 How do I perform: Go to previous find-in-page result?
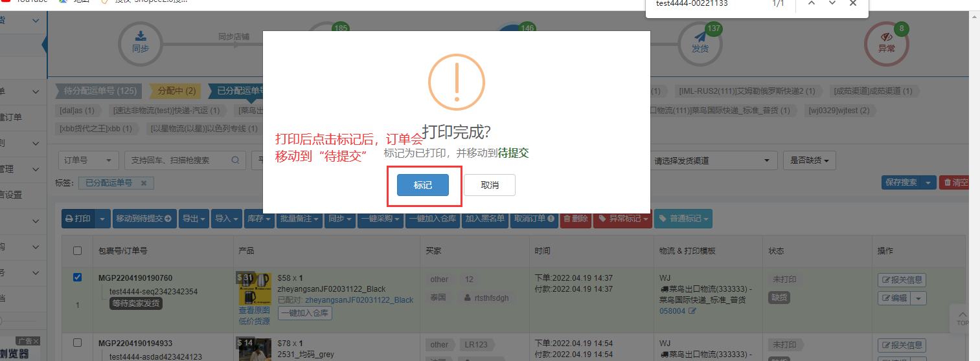811,3
